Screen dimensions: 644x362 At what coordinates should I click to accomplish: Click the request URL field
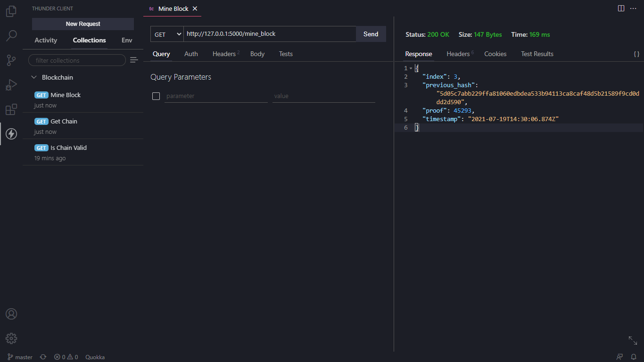tap(270, 34)
